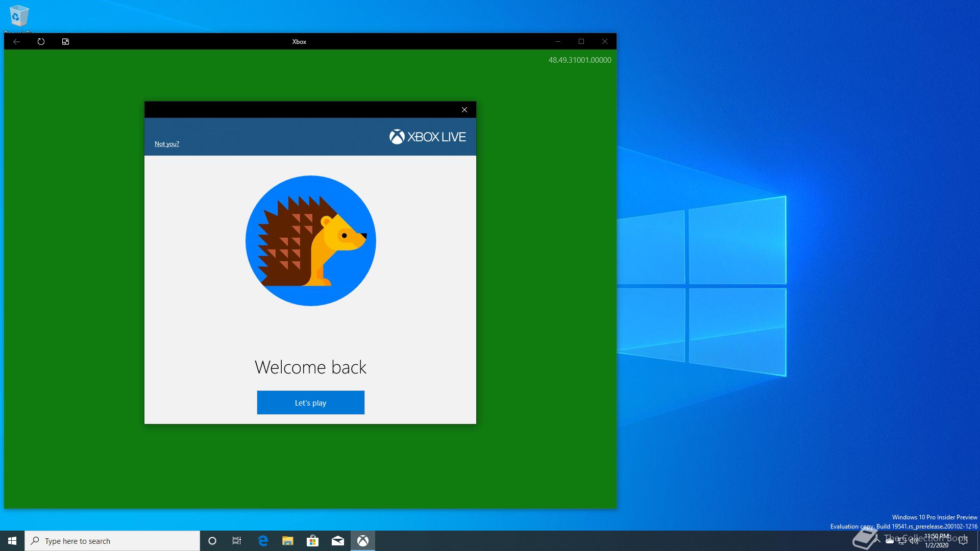Open the Not you? link
980x551 pixels.
tap(167, 144)
